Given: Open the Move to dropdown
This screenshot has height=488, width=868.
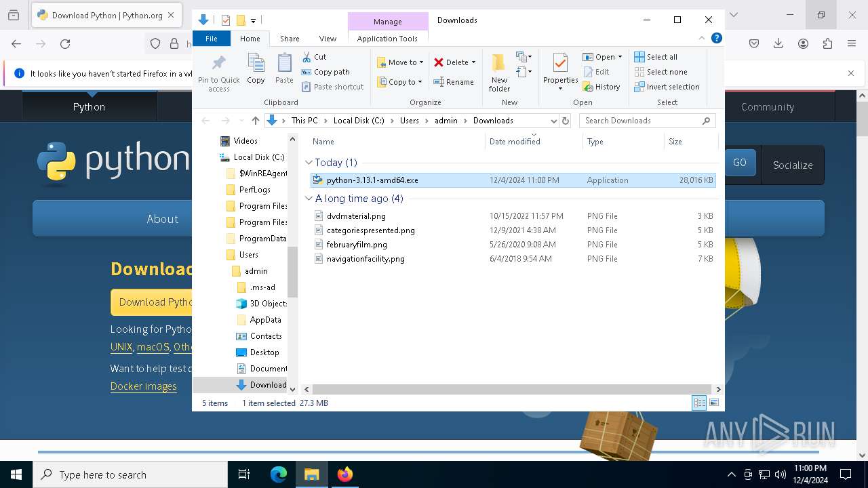Looking at the screenshot, I should tap(400, 62).
